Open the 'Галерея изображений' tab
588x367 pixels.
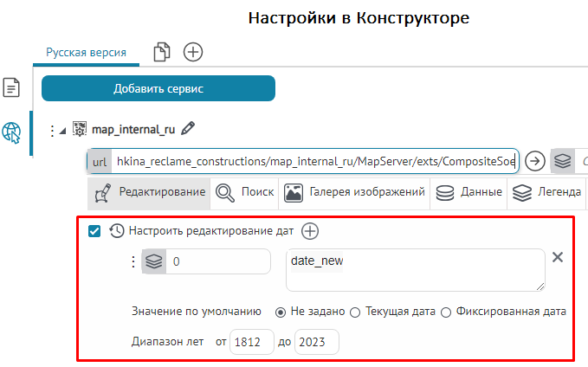coord(355,192)
